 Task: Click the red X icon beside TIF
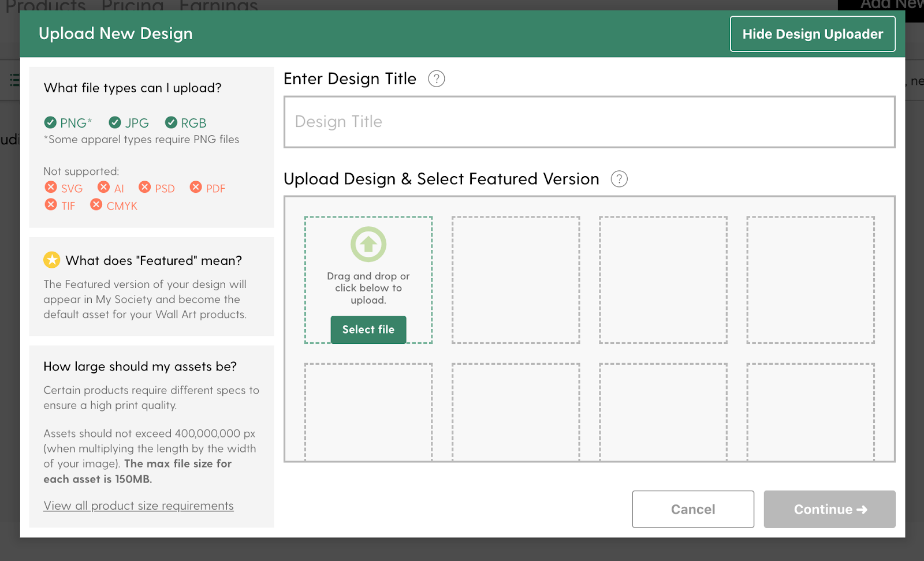(51, 204)
